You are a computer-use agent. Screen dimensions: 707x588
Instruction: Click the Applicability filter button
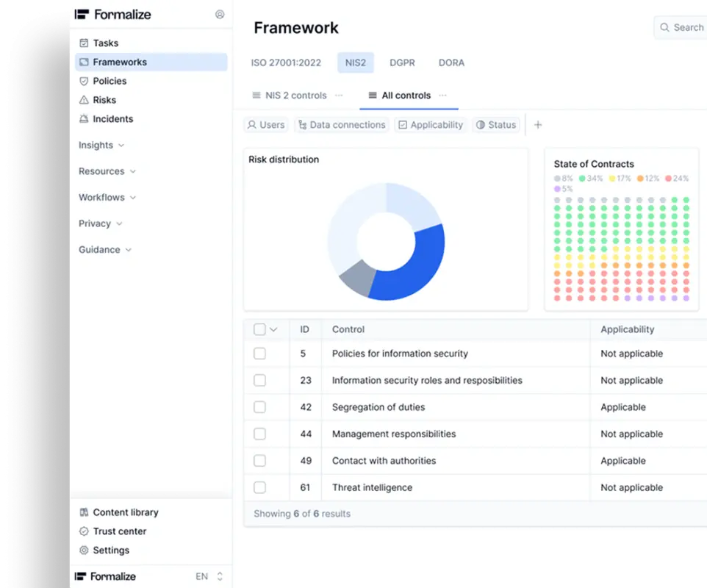tap(431, 125)
